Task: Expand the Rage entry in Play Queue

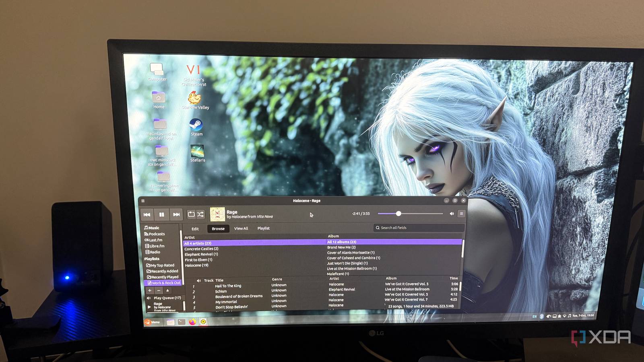Action: click(x=149, y=307)
